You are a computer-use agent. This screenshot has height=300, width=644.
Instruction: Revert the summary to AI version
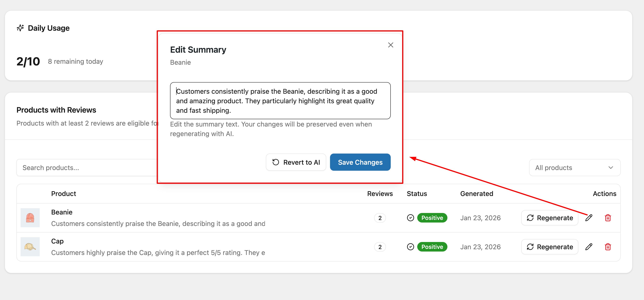[x=296, y=162]
